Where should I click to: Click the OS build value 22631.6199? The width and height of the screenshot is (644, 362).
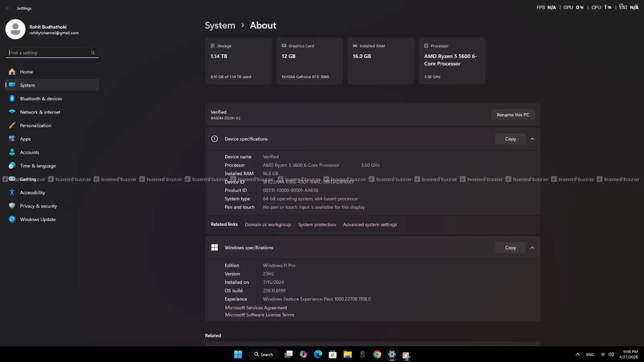click(x=274, y=291)
